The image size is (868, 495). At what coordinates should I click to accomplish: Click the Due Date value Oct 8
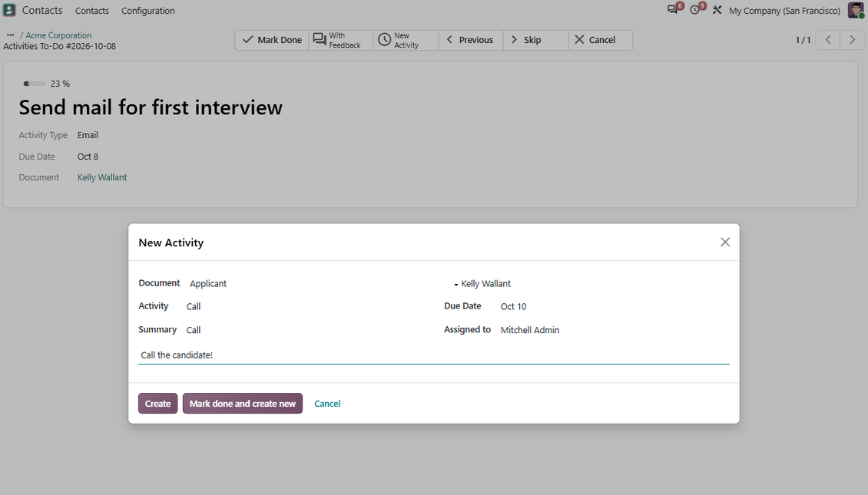(88, 157)
